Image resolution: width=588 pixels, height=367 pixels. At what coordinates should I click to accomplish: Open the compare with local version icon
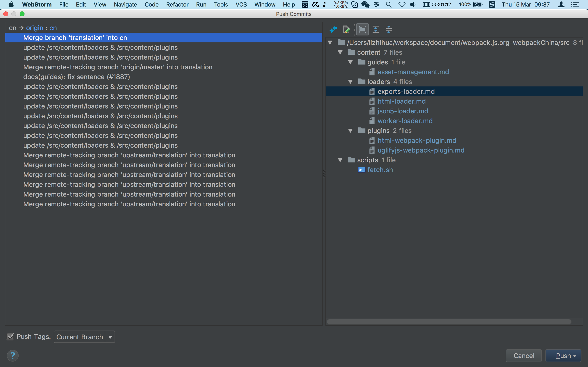(333, 29)
